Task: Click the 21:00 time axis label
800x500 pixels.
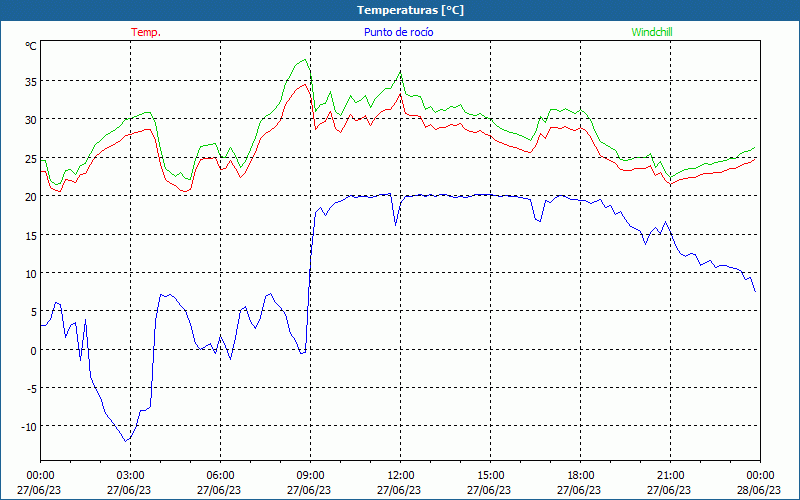Action: tap(670, 476)
